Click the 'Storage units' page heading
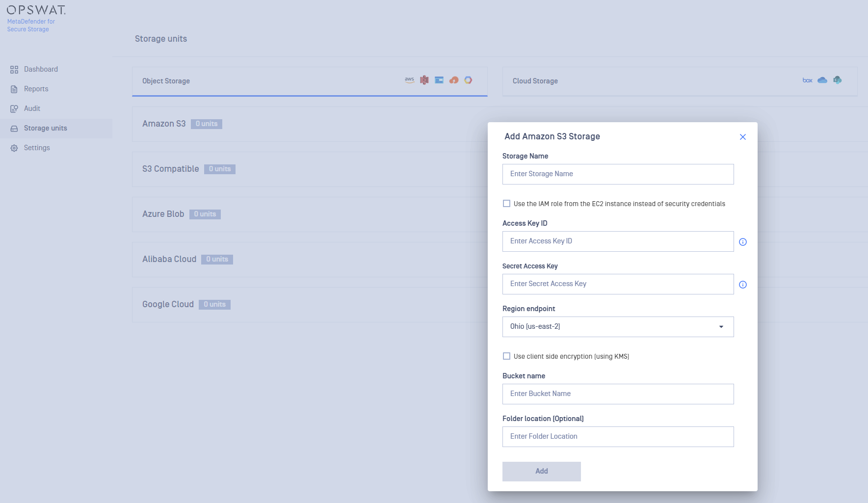The width and height of the screenshot is (868, 503). [161, 39]
